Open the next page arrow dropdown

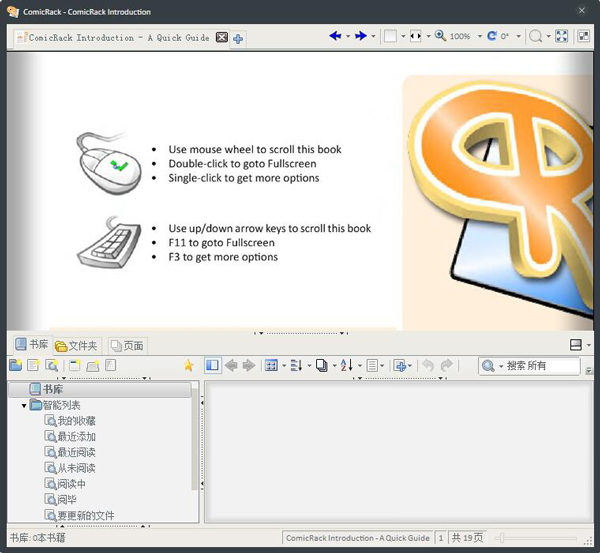pyautogui.click(x=373, y=36)
